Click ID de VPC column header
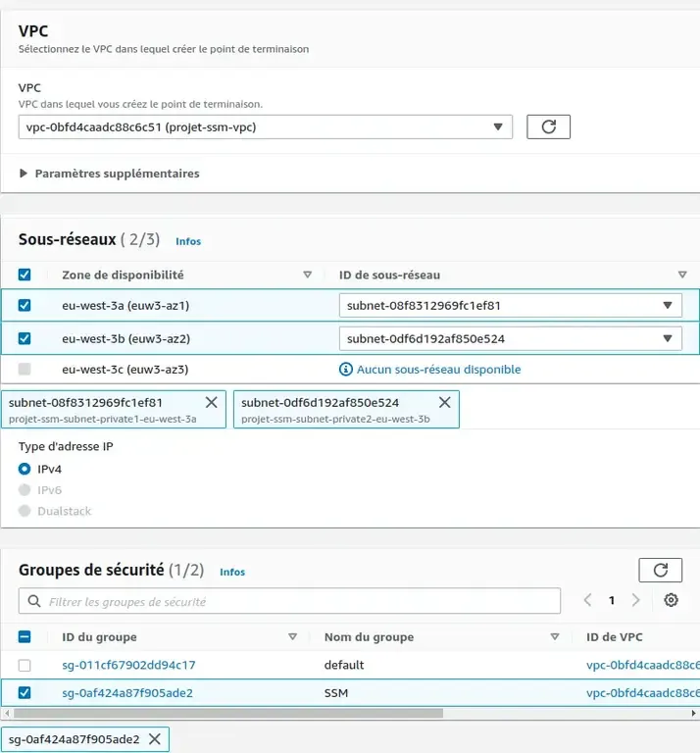The image size is (700, 753). 614,636
